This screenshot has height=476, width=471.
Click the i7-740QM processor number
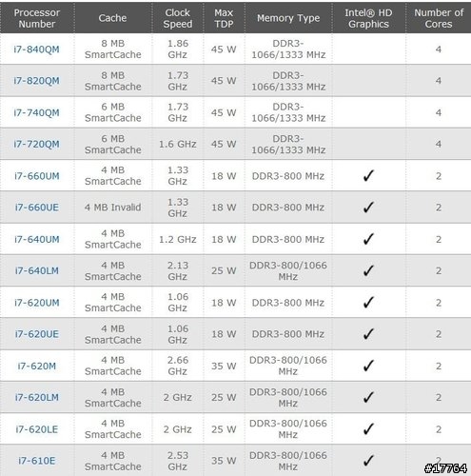(x=36, y=112)
